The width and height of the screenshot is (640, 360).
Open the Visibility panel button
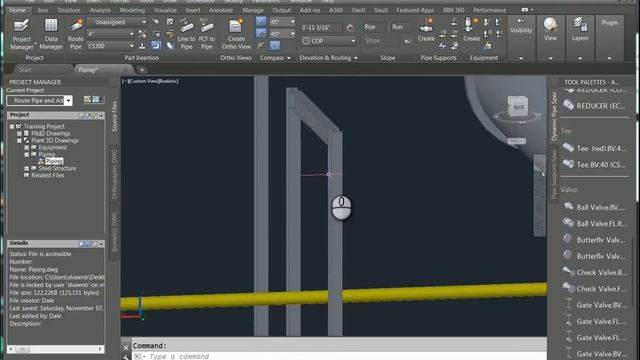click(x=521, y=38)
